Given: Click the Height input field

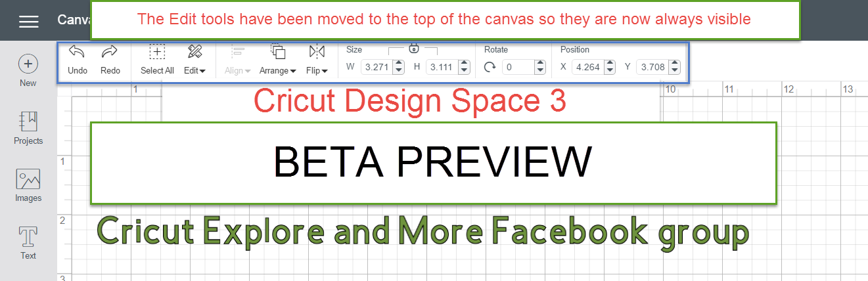Looking at the screenshot, I should 441,67.
